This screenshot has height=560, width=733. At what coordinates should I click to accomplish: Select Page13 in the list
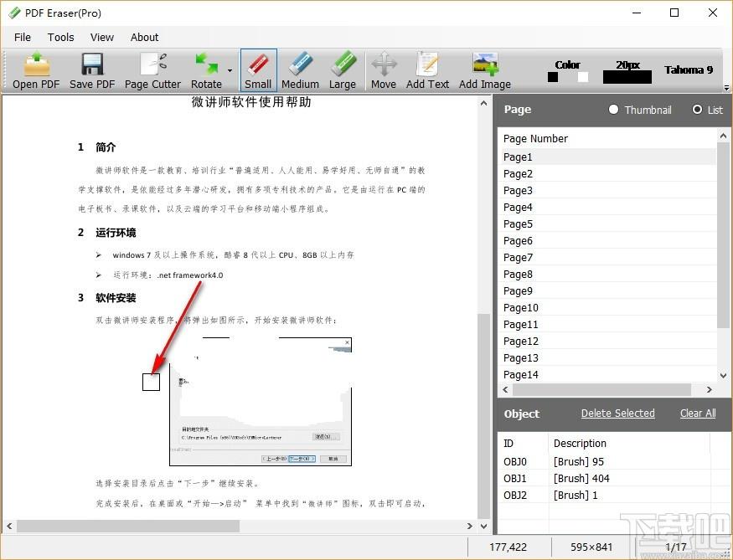pyautogui.click(x=607, y=358)
